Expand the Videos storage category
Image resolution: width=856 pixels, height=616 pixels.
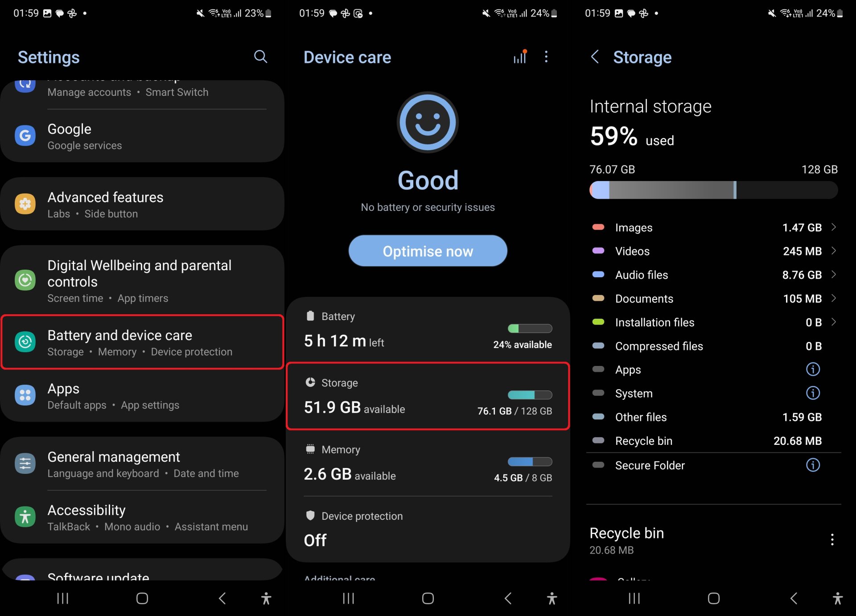coord(713,251)
